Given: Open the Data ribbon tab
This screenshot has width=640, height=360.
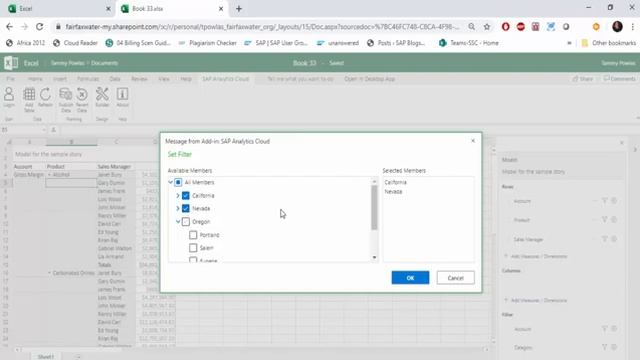Looking at the screenshot, I should tap(115, 79).
